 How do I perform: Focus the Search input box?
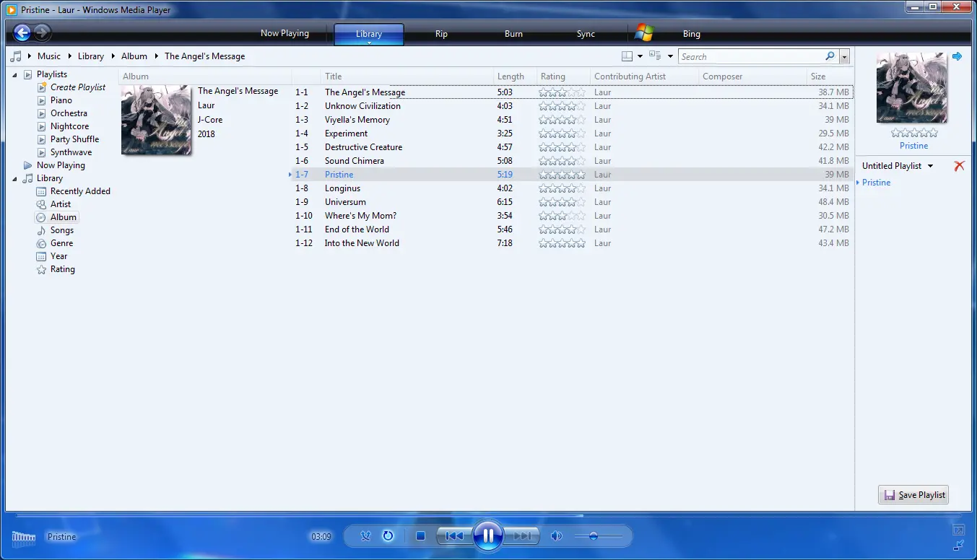[x=751, y=56]
